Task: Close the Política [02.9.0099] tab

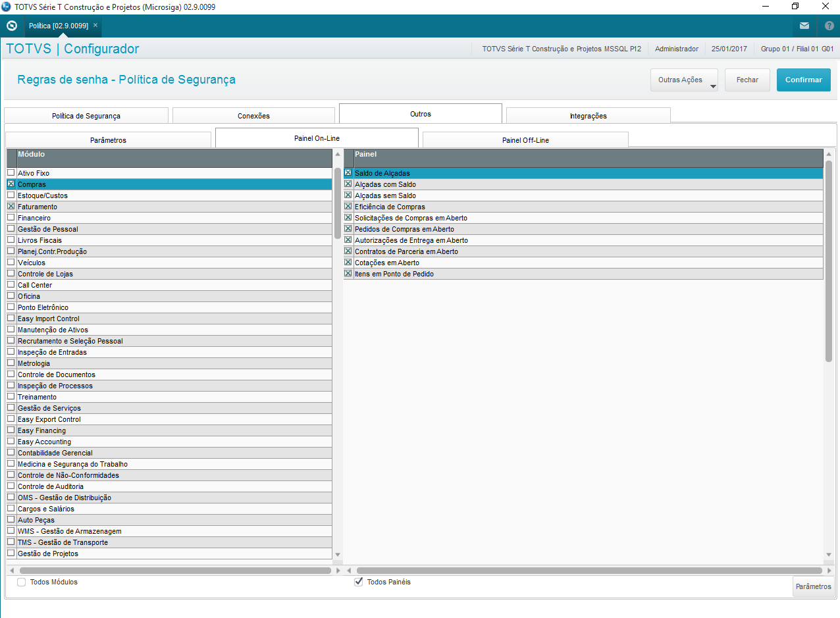Action: pyautogui.click(x=95, y=25)
